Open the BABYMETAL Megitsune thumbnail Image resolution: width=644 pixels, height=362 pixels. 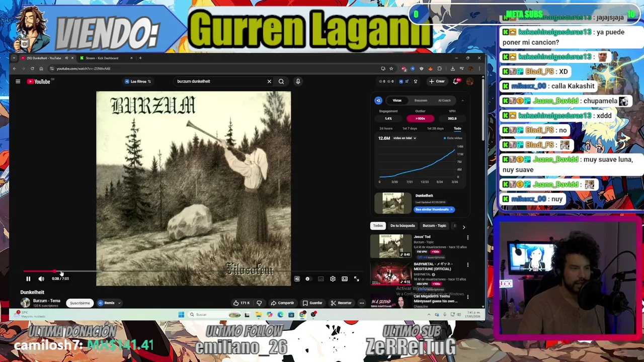click(x=391, y=274)
